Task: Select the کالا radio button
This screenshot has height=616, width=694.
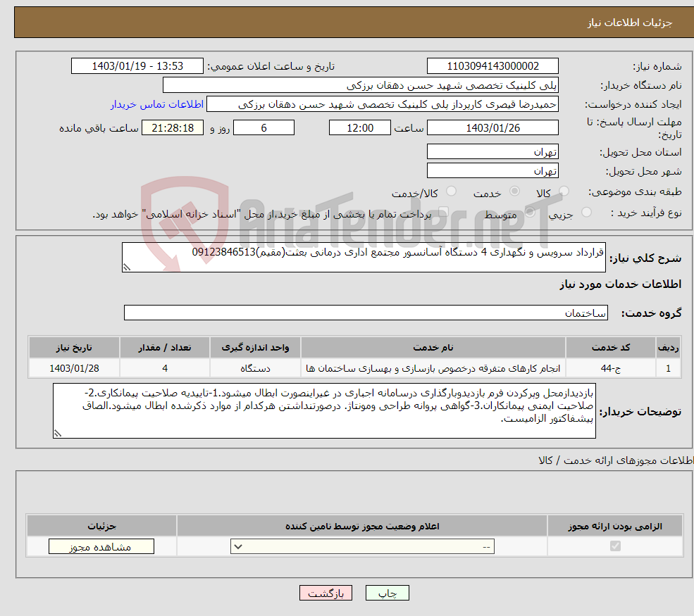Action: [x=564, y=191]
